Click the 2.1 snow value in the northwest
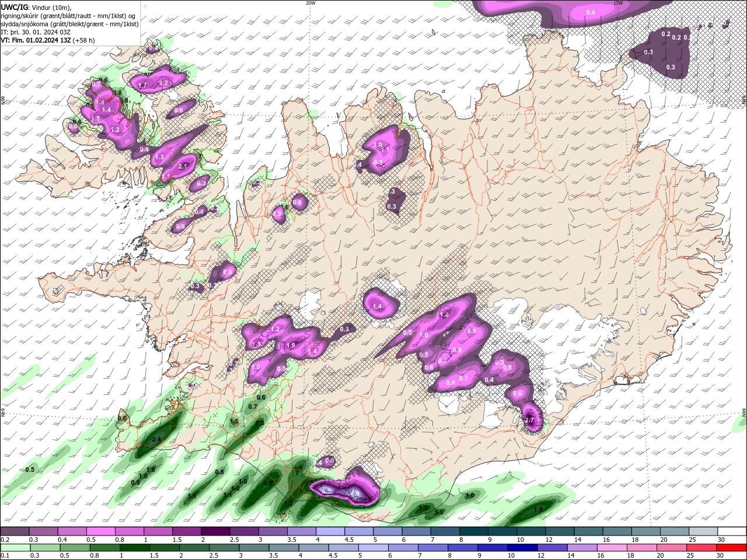Screen dimensions: 747x560 183,166
